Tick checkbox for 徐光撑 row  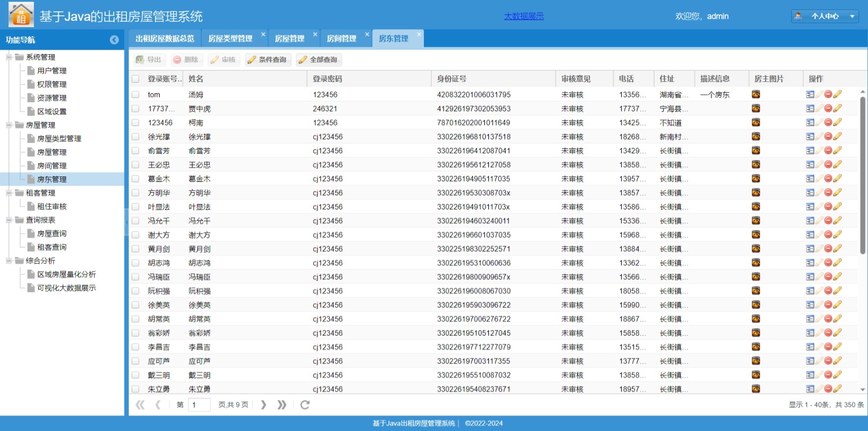tap(135, 136)
